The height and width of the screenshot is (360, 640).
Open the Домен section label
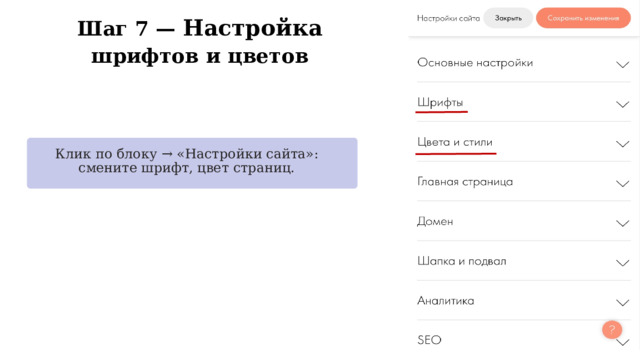(x=435, y=222)
